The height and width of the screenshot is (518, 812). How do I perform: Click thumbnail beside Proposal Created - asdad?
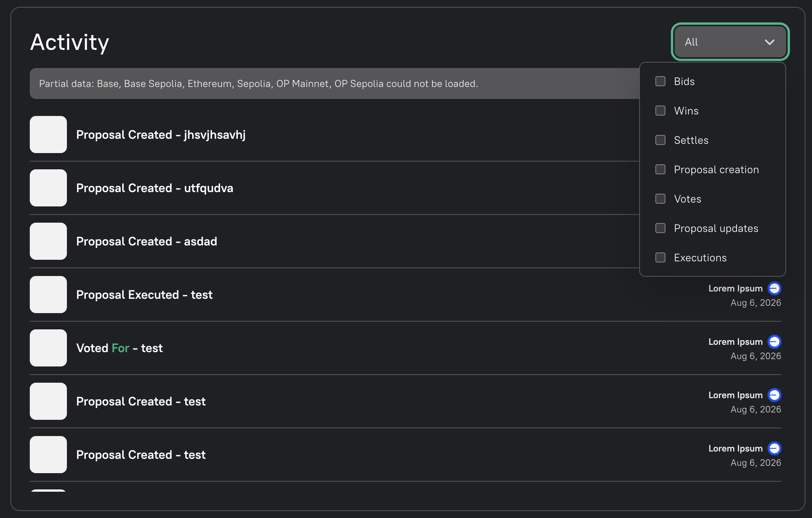(x=48, y=241)
